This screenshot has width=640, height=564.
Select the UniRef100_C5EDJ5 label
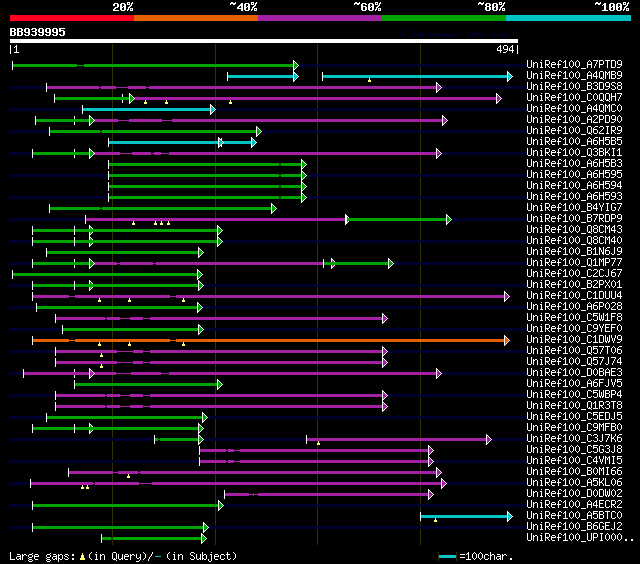[574, 417]
